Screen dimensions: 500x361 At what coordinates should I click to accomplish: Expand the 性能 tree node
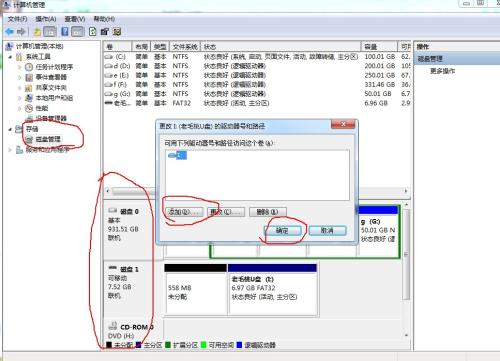pos(20,109)
